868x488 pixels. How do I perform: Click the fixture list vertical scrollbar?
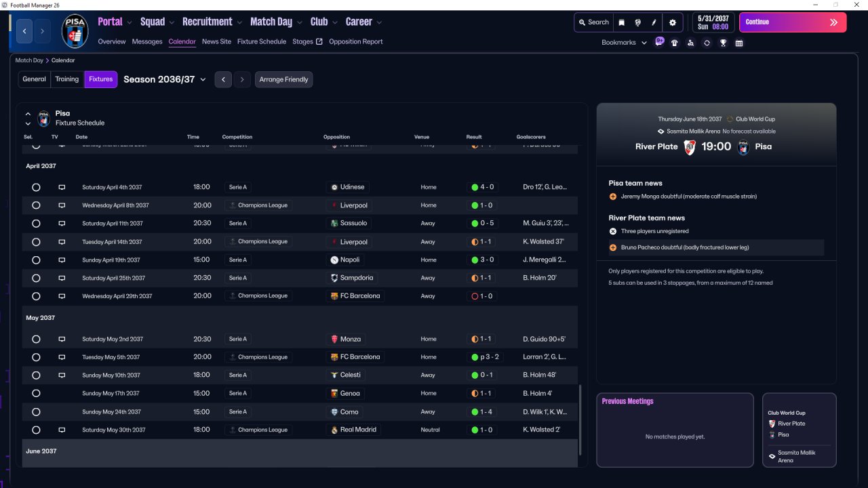point(580,420)
